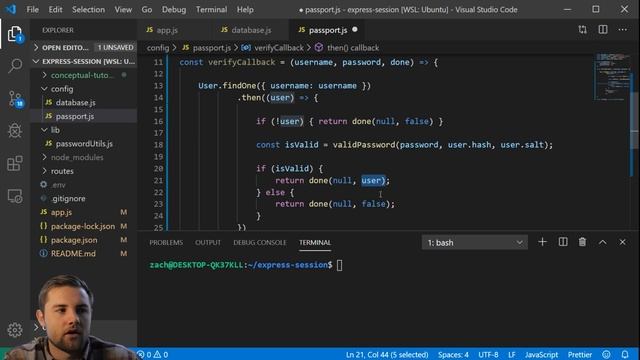Close the terminal panel
The image size is (640, 360).
(x=622, y=242)
